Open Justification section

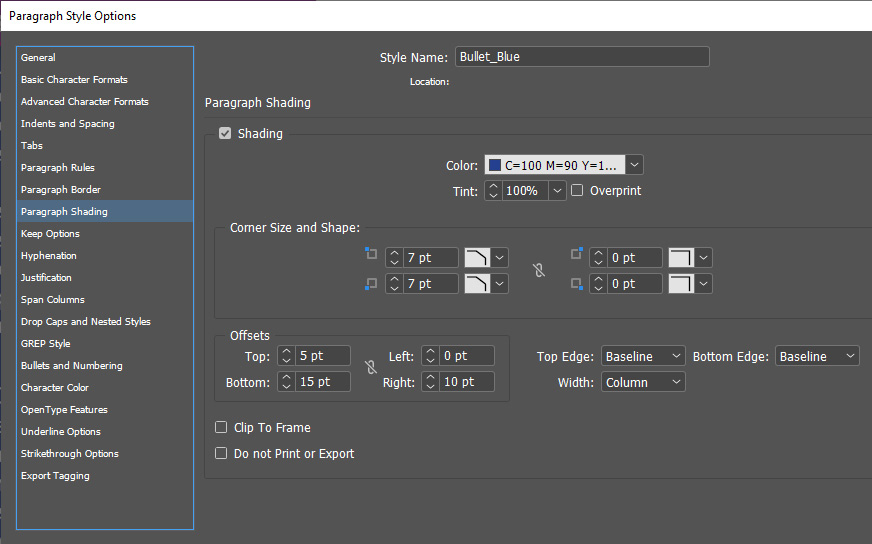[105, 278]
